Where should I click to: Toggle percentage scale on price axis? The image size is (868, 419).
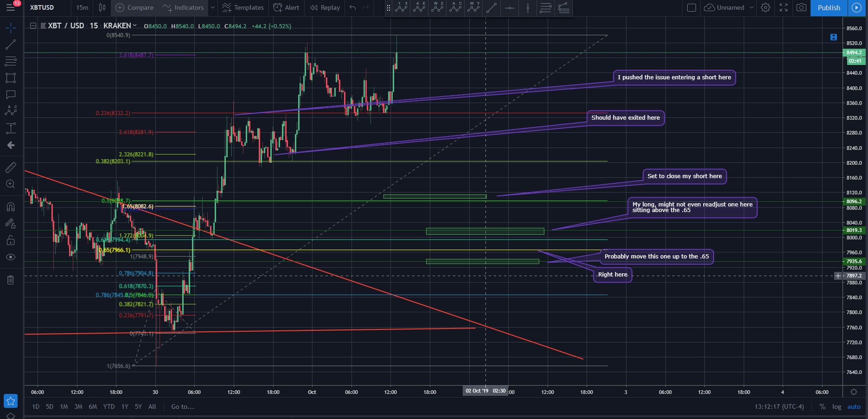tap(822, 406)
